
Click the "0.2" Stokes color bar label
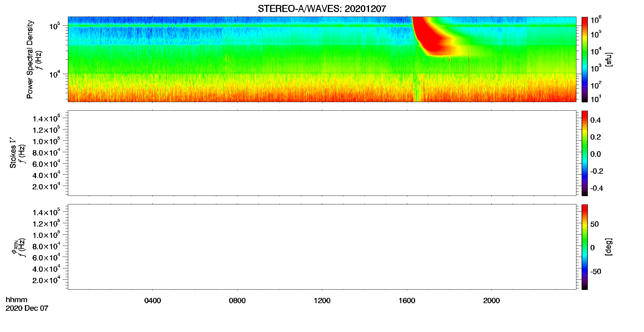pyautogui.click(x=595, y=137)
